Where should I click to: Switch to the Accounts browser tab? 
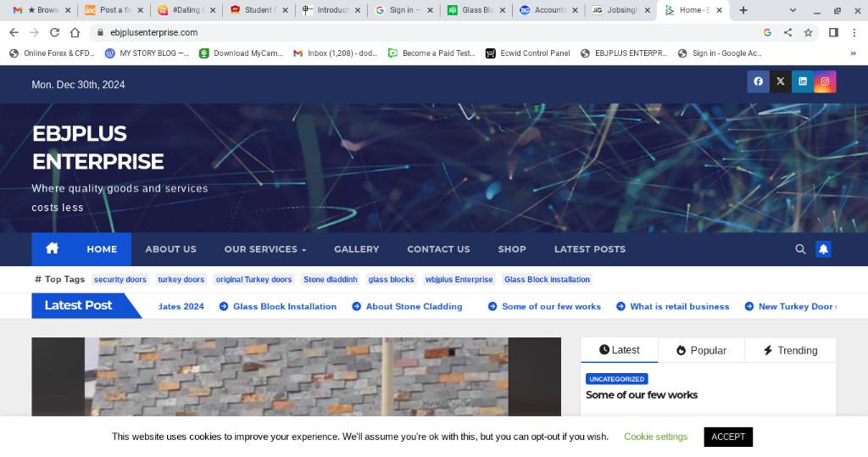tap(548, 10)
